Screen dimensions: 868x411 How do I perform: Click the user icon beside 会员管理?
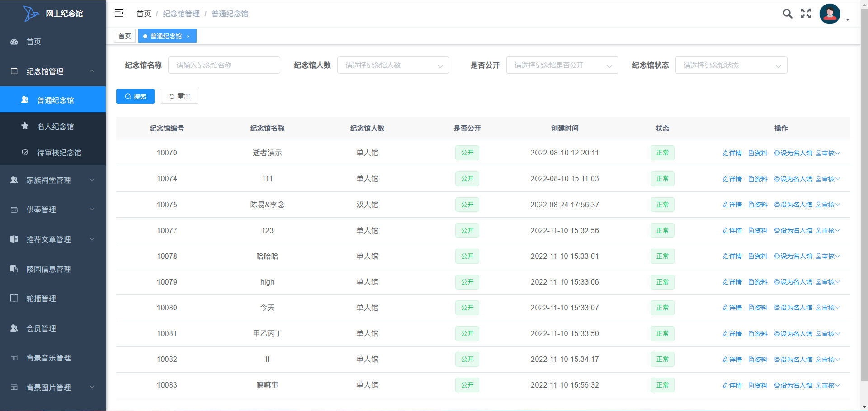tap(14, 328)
